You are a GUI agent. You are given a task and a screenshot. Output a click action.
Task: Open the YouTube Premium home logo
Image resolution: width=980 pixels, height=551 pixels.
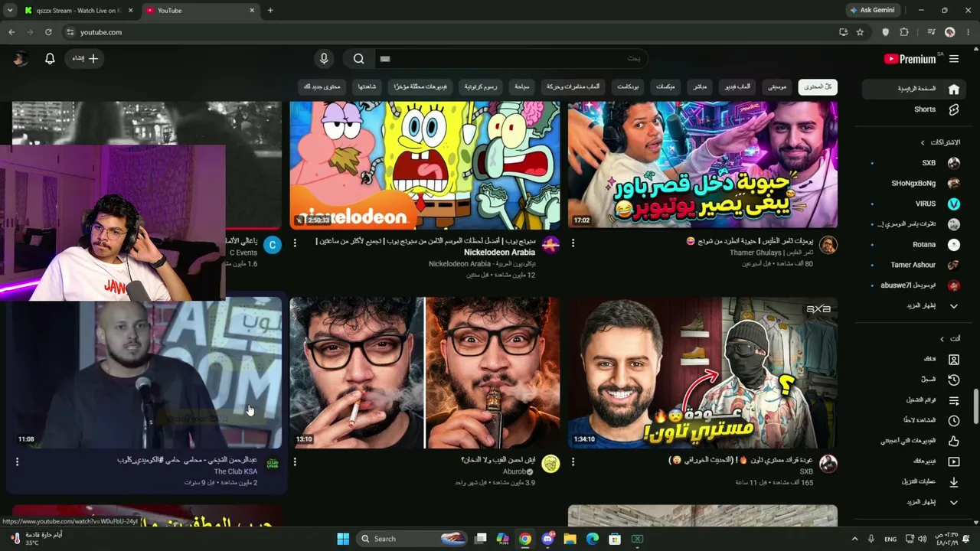(x=910, y=59)
